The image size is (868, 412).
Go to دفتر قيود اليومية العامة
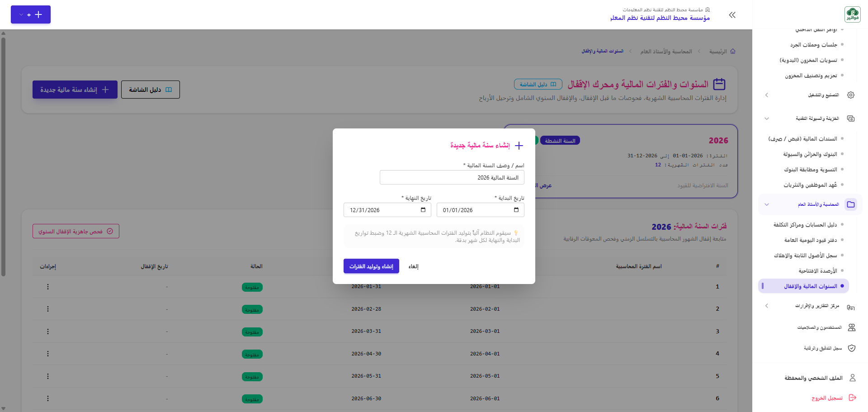pyautogui.click(x=811, y=240)
